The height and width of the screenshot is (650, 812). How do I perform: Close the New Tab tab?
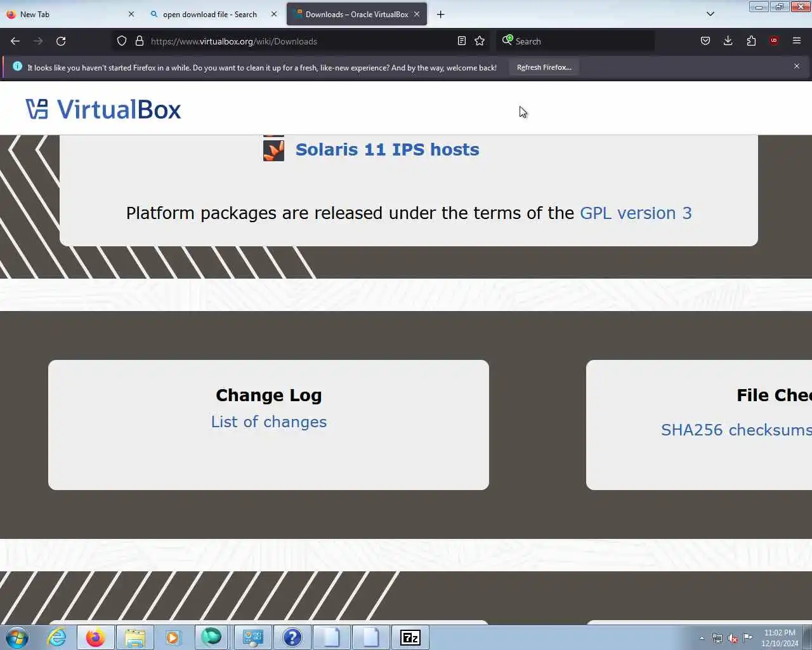131,14
